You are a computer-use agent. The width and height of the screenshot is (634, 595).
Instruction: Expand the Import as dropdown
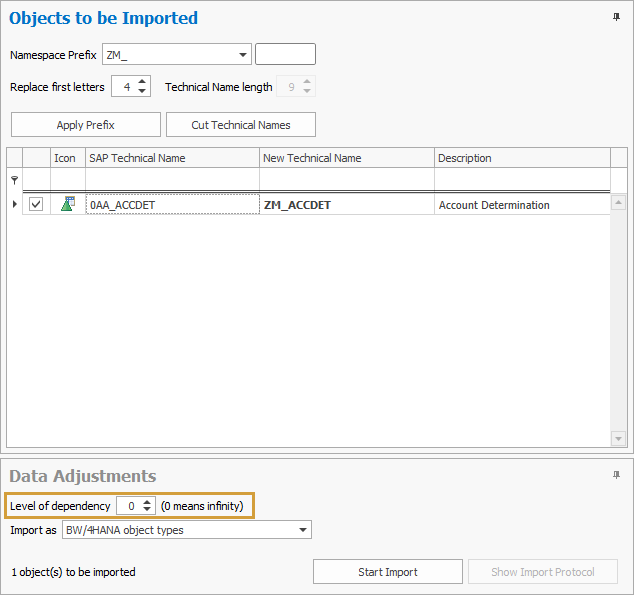click(304, 530)
